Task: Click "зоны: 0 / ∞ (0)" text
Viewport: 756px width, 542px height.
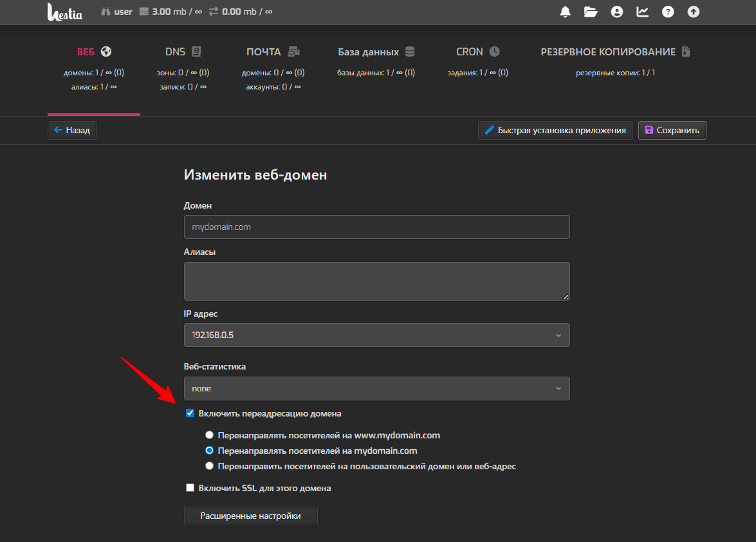Action: pyautogui.click(x=183, y=73)
